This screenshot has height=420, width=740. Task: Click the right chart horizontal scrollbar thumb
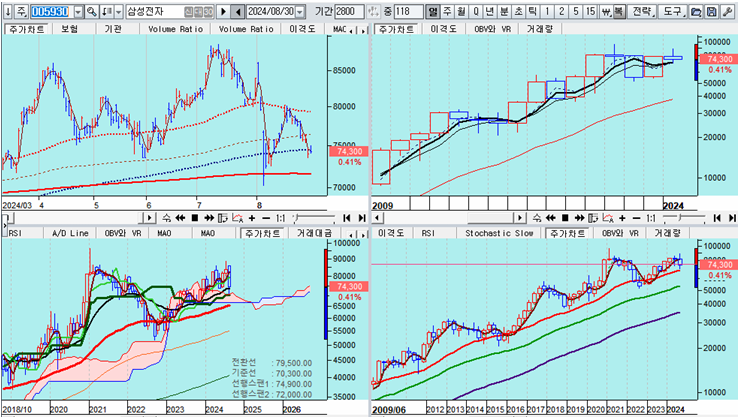(489, 218)
